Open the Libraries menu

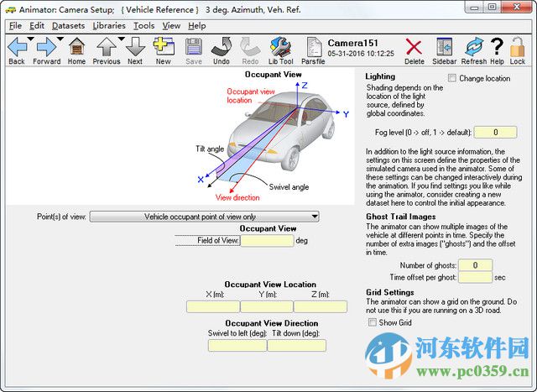[x=109, y=26]
